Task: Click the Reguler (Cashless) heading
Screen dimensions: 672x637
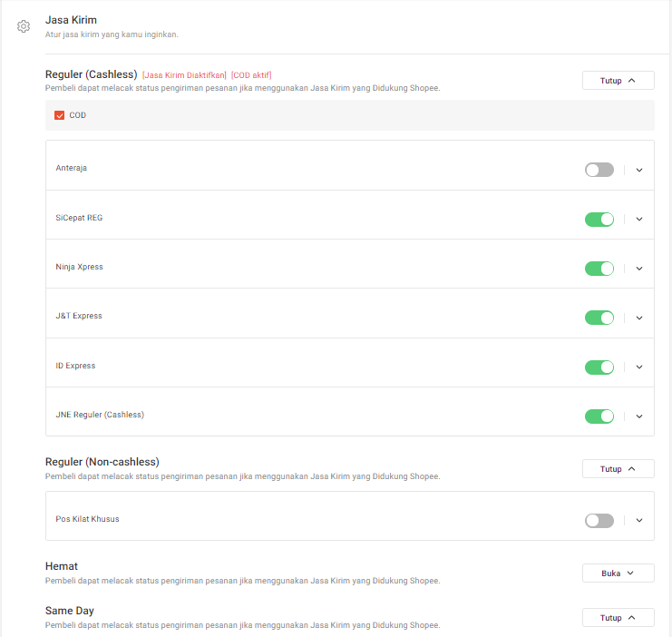Action: [x=92, y=74]
